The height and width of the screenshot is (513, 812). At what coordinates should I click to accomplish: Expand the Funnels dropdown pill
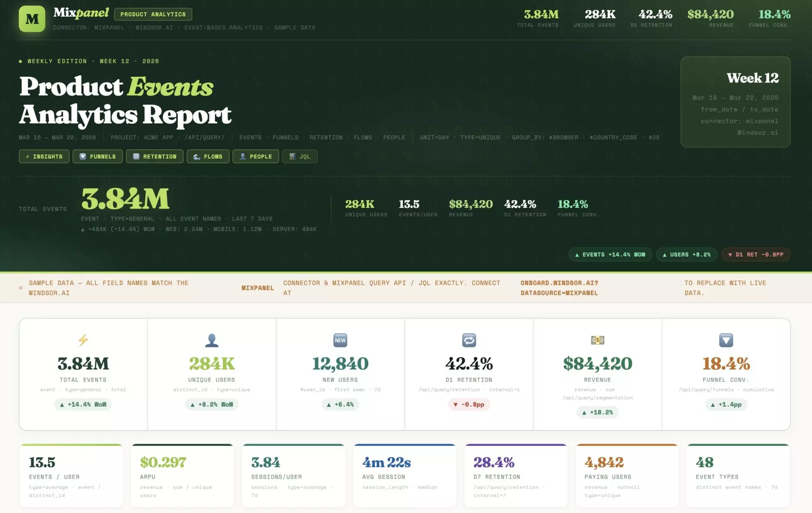coord(97,156)
